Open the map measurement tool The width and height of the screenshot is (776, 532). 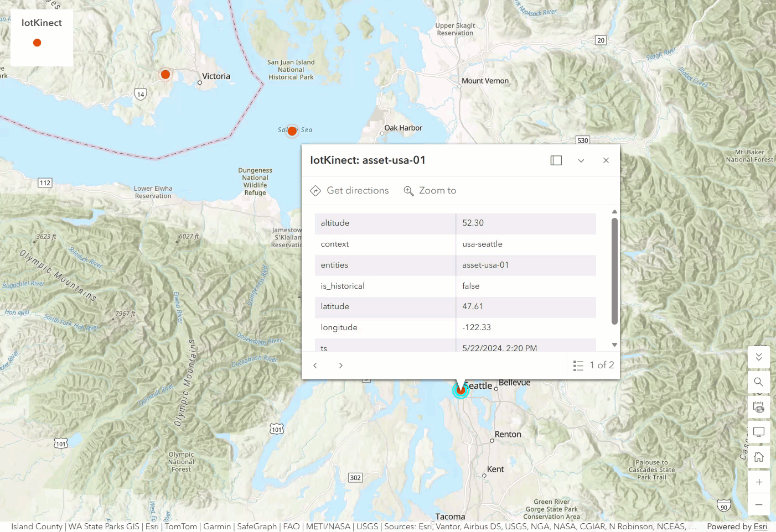point(759,407)
